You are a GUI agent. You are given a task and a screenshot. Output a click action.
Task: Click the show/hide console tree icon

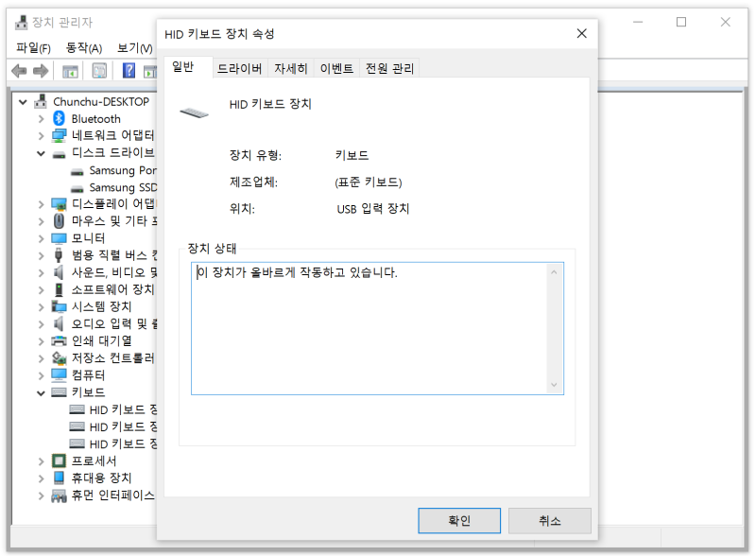click(70, 72)
